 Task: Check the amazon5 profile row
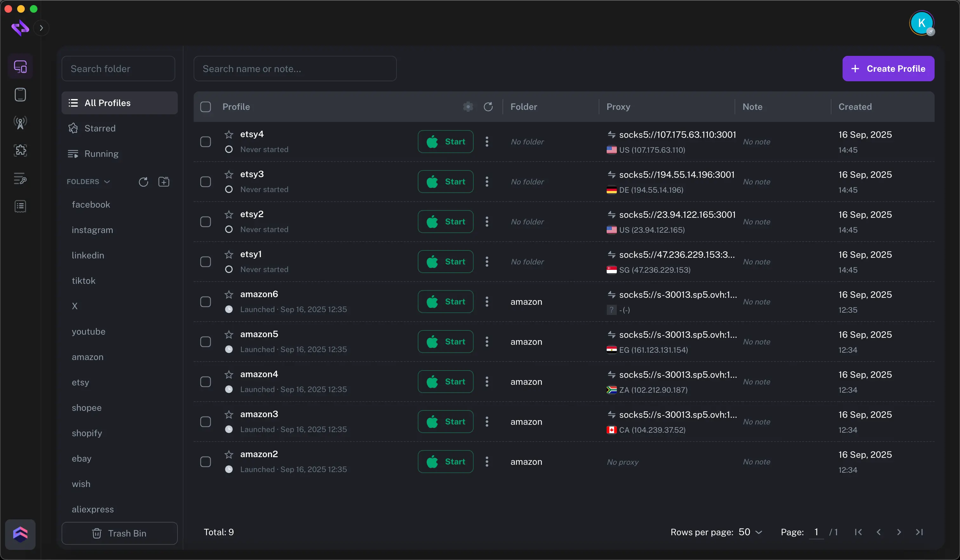(205, 342)
